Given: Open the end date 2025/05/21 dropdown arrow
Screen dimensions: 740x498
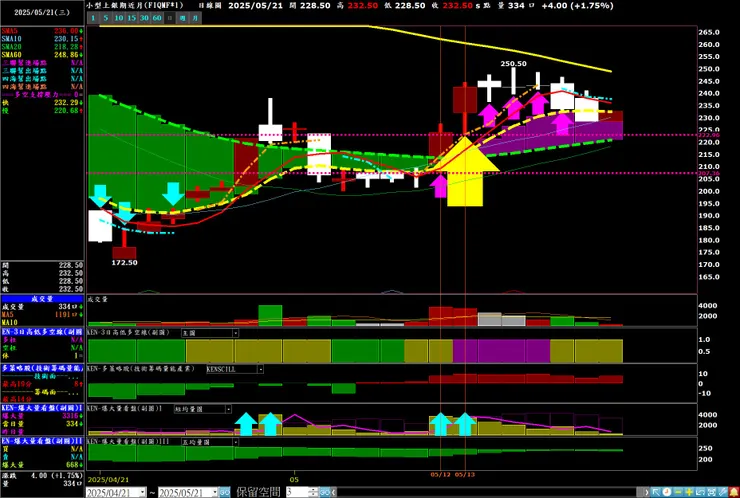Looking at the screenshot, I should click(214, 492).
